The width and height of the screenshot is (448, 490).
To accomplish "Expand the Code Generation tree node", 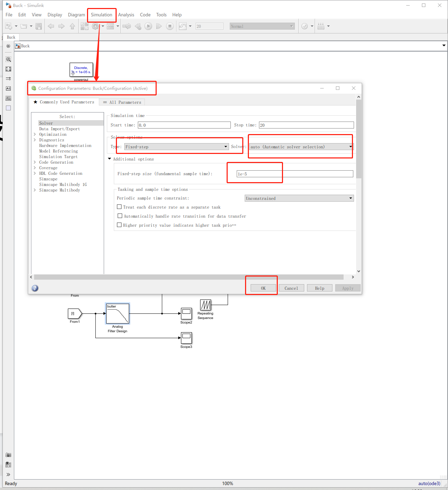I will coord(35,162).
